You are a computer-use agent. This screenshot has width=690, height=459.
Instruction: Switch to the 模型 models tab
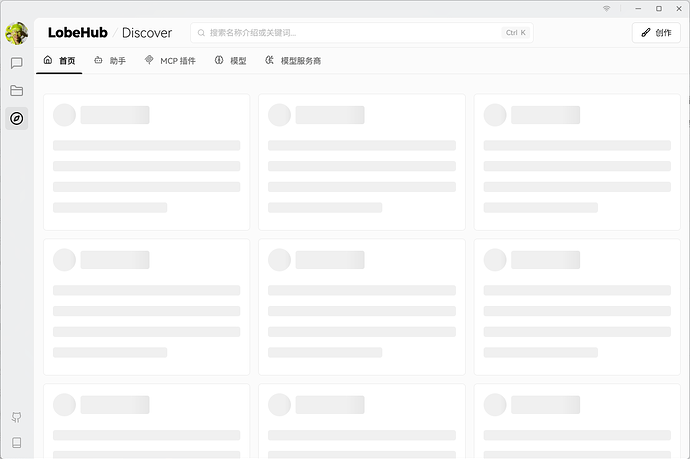pyautogui.click(x=231, y=61)
